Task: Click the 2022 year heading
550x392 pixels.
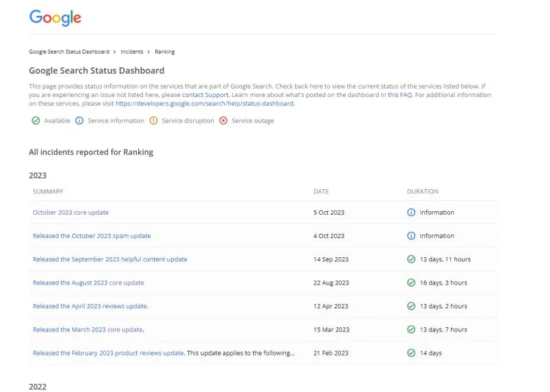Action: (38, 386)
